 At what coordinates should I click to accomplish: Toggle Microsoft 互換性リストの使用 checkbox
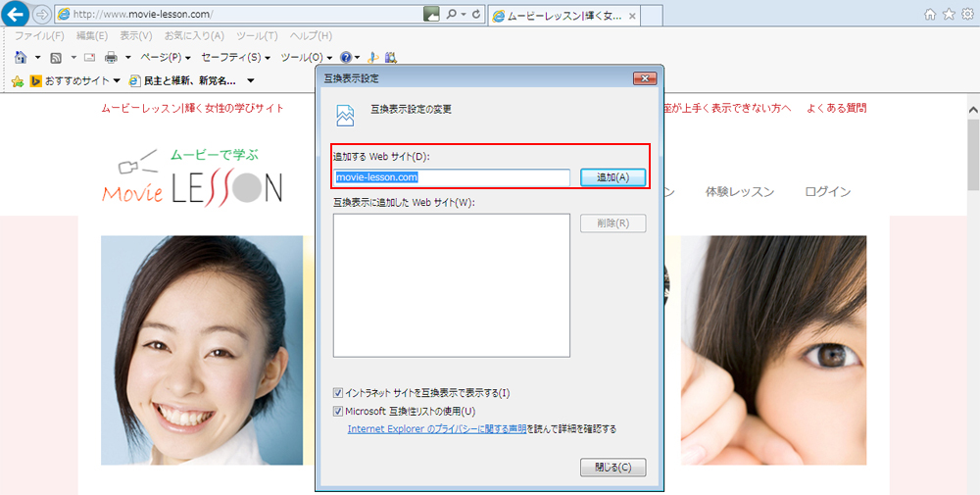click(338, 412)
